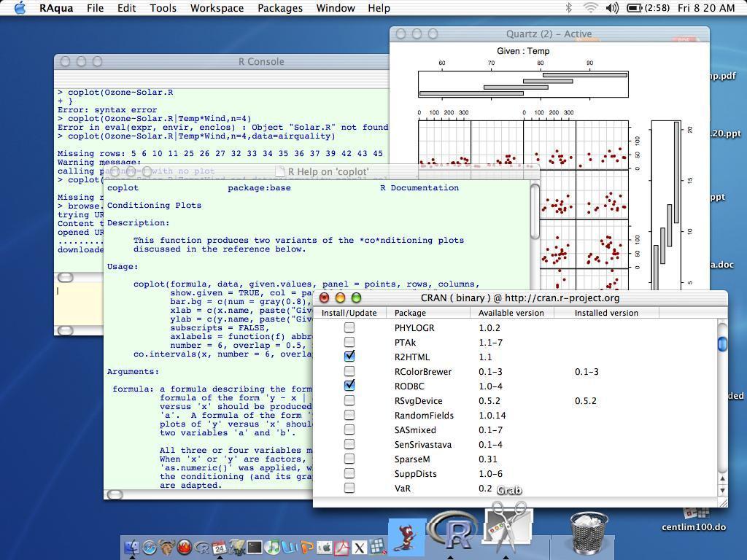Image resolution: width=747 pixels, height=560 pixels.
Task: Open the iCal calendar dock icon
Action: pyautogui.click(x=220, y=547)
